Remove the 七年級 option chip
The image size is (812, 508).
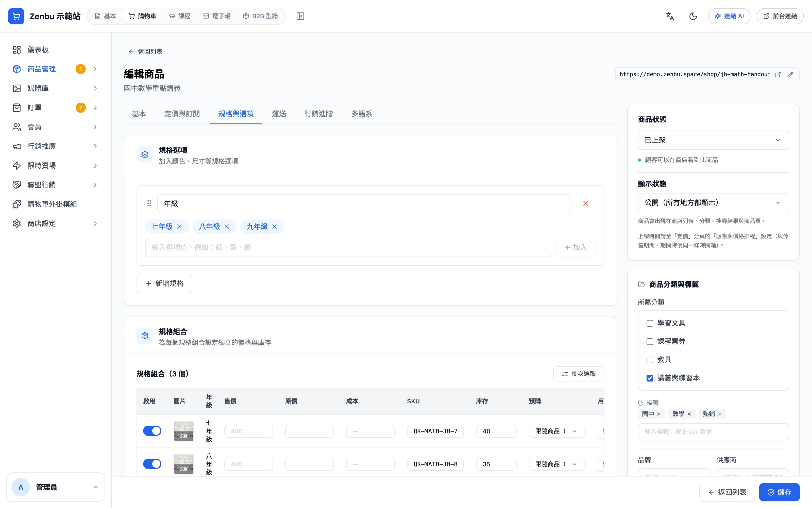point(179,227)
